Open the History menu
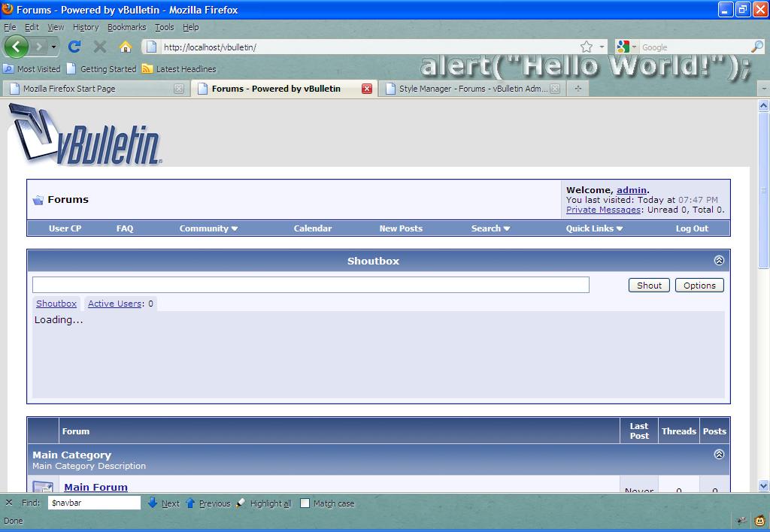Screen dimensions: 770x532 click(x=86, y=27)
